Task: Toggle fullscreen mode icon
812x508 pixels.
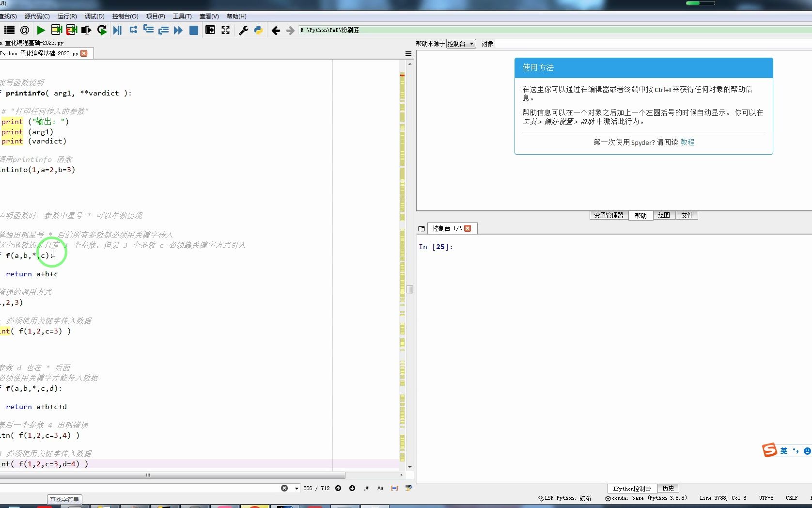Action: coord(226,30)
